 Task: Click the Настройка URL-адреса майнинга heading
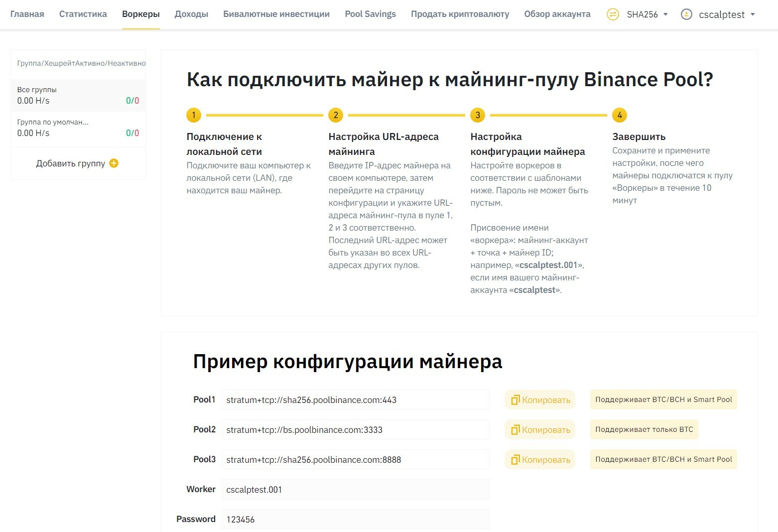[x=384, y=144]
